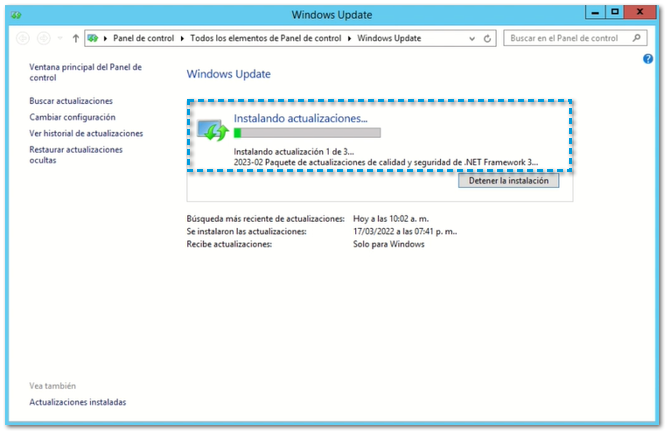Open Restaurar actualizaciones ocultas
668x434 pixels.
click(76, 155)
